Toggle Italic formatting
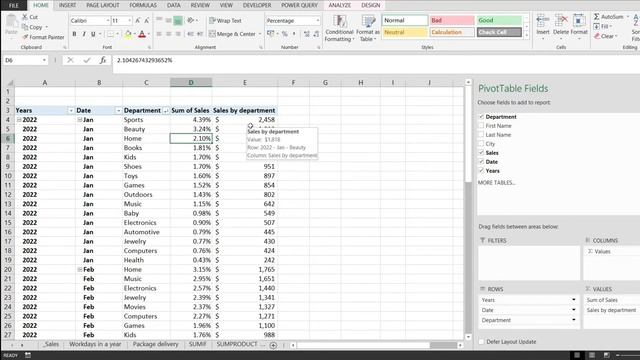The height and width of the screenshot is (360, 640). [x=84, y=34]
